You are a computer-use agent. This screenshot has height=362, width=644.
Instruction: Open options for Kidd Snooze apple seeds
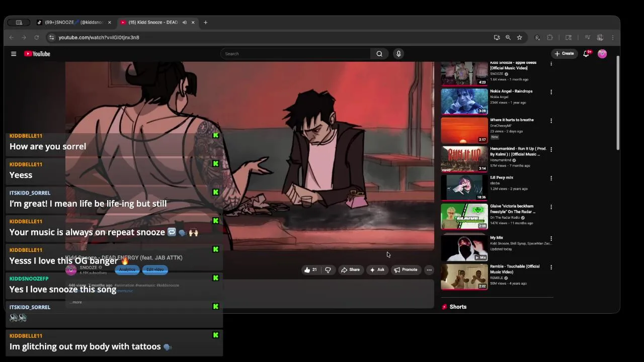click(551, 64)
